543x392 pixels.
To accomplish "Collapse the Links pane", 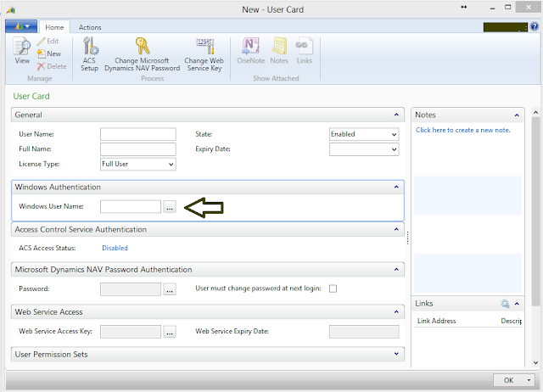I will (517, 304).
